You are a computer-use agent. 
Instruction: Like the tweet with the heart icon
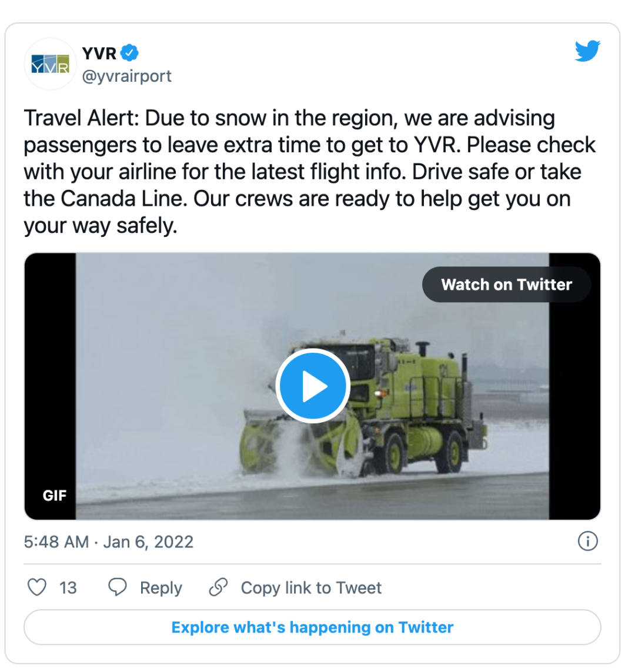(37, 587)
